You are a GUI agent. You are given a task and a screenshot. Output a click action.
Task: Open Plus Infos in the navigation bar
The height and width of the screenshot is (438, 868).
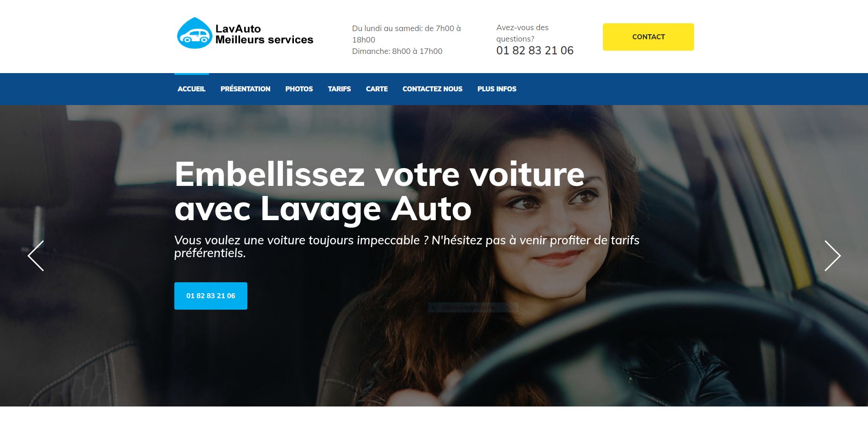(x=497, y=89)
